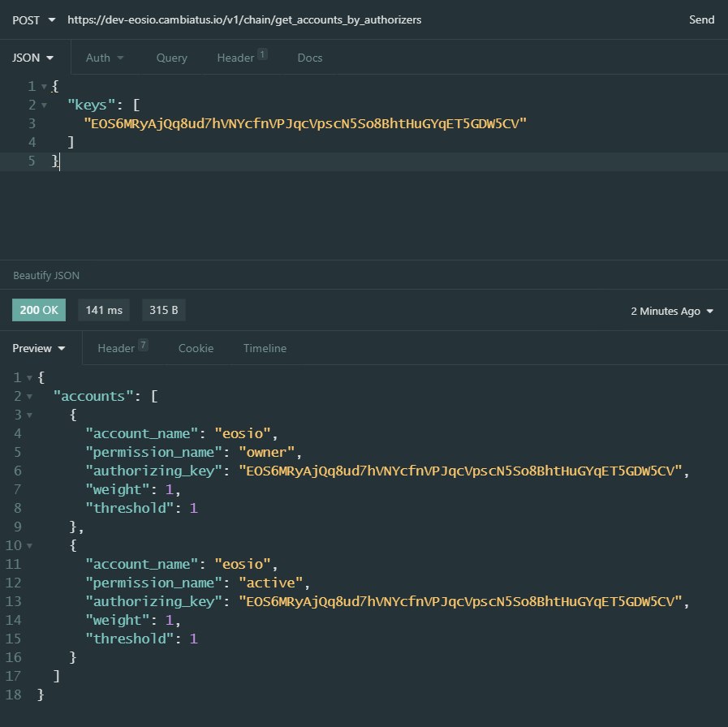Switch to the Query tab
This screenshot has width=728, height=727.
click(x=171, y=58)
